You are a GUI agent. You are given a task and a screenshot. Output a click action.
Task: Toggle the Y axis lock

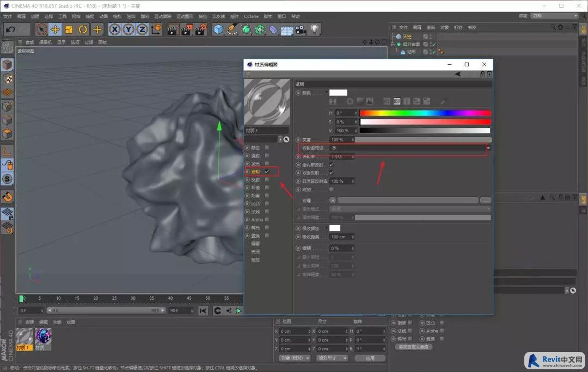pyautogui.click(x=128, y=29)
